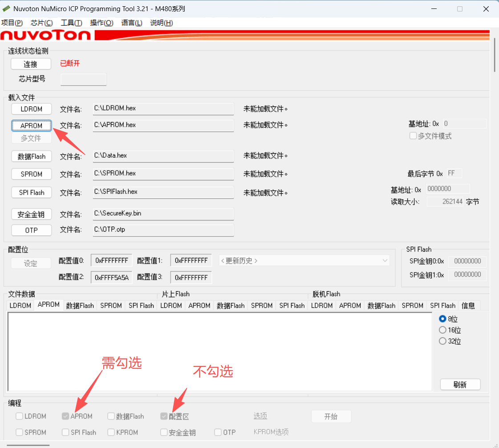The image size is (499, 448).
Task: Click the 刷新 refresh button
Action: click(x=460, y=385)
